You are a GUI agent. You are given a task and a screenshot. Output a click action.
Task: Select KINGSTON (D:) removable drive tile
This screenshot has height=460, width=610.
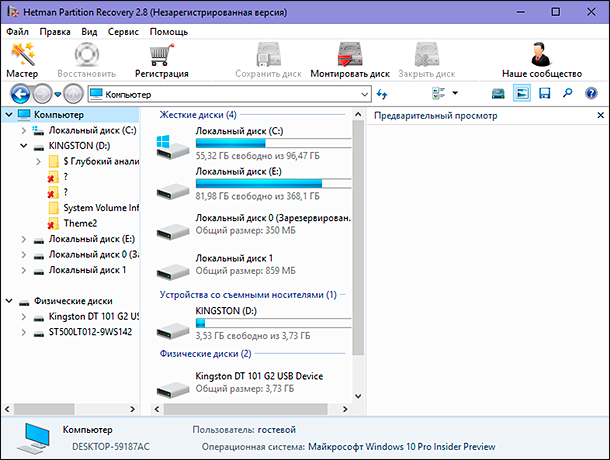[x=253, y=323]
